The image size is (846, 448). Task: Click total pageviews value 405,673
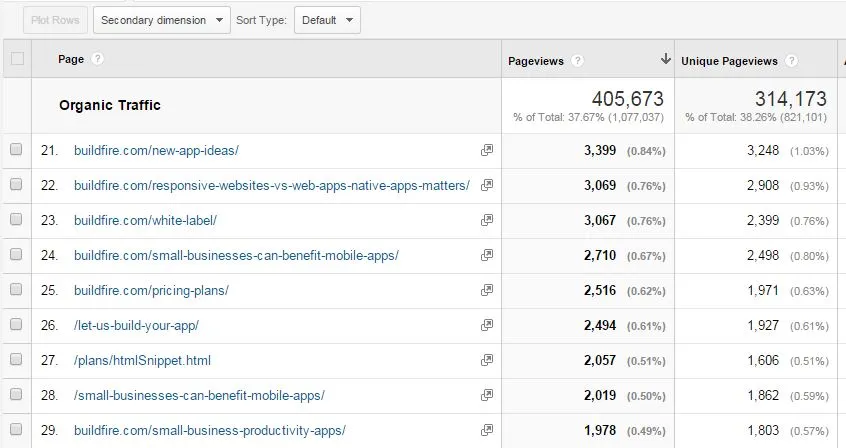(x=627, y=99)
